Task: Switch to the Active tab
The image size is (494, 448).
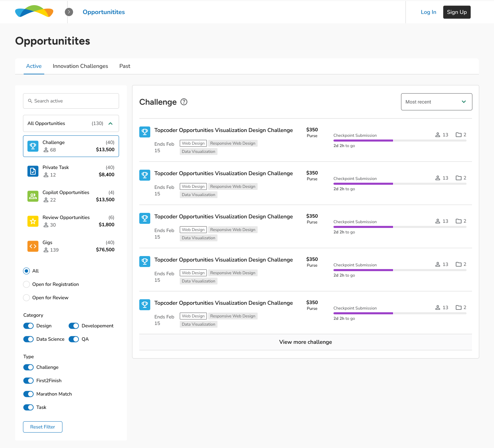Action: [x=34, y=66]
